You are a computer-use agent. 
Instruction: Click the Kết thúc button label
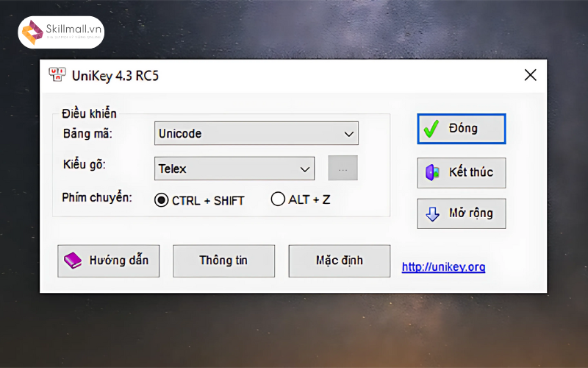tap(471, 172)
